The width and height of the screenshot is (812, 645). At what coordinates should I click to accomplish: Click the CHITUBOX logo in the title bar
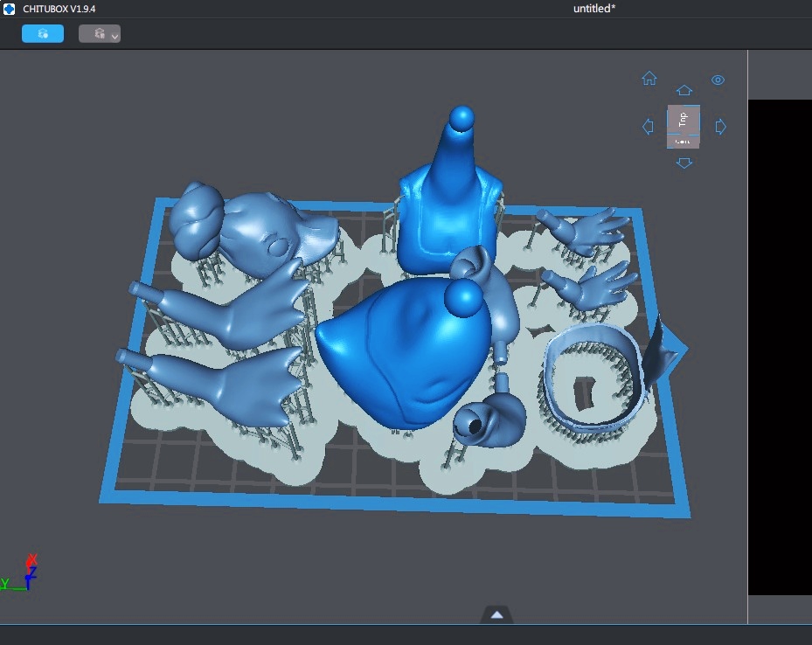point(10,9)
